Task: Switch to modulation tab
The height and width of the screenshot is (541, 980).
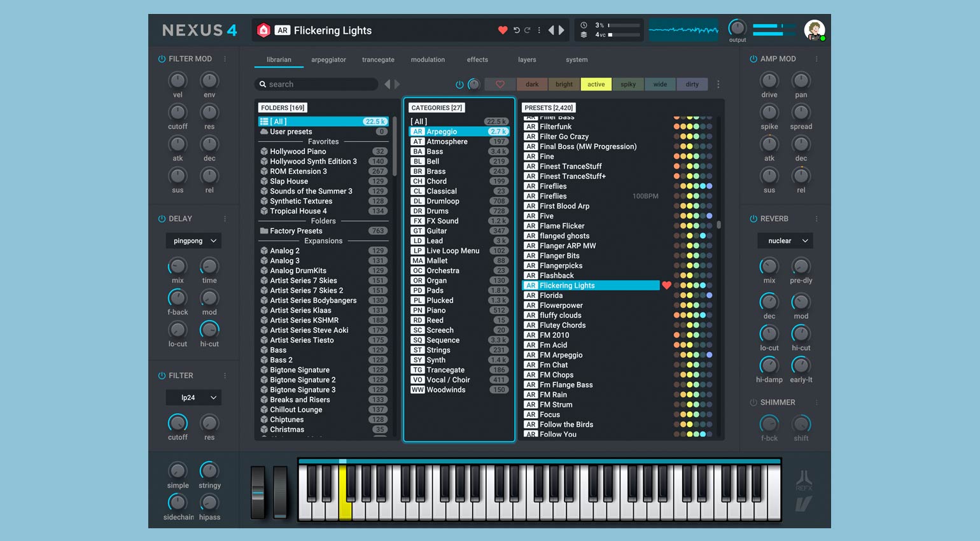Action: pyautogui.click(x=428, y=60)
